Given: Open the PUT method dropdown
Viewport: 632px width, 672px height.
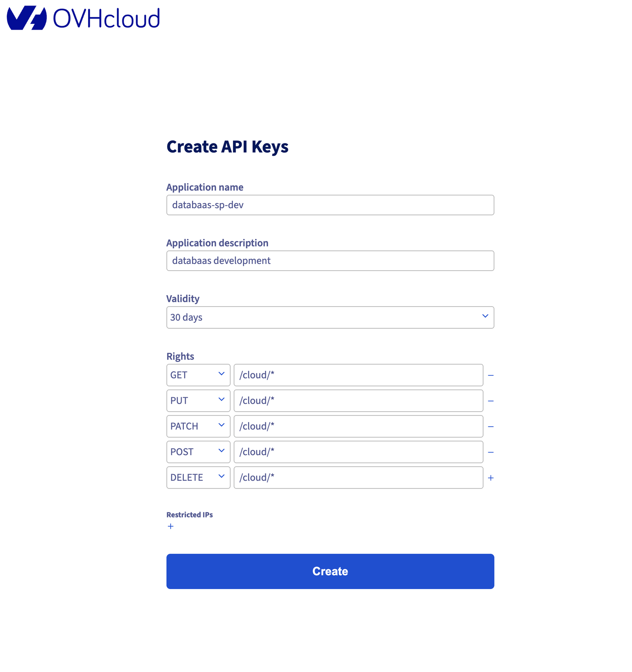Looking at the screenshot, I should 198,401.
